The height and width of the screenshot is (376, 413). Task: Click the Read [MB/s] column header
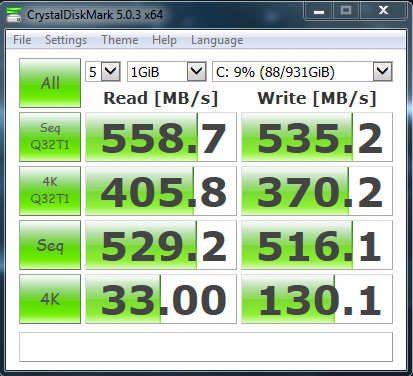click(x=161, y=98)
